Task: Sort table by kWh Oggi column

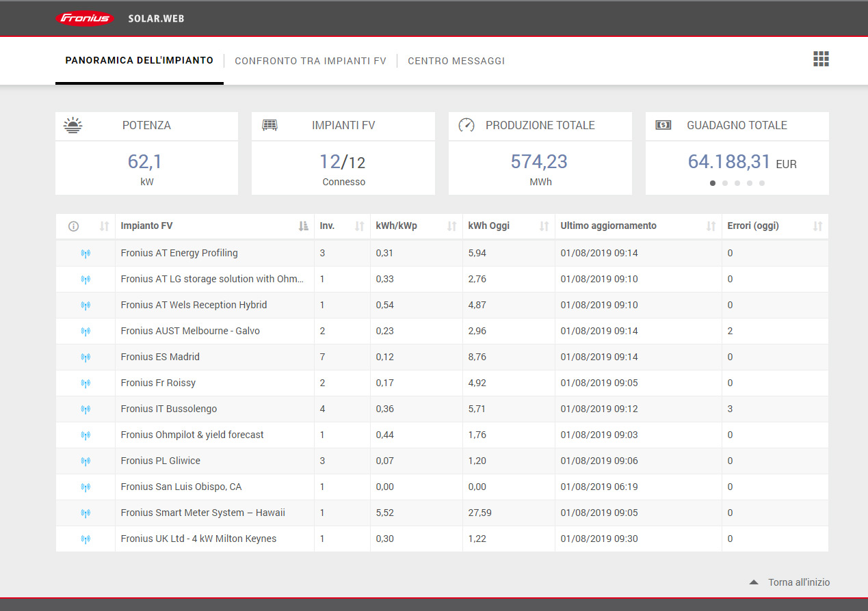Action: pyautogui.click(x=544, y=226)
